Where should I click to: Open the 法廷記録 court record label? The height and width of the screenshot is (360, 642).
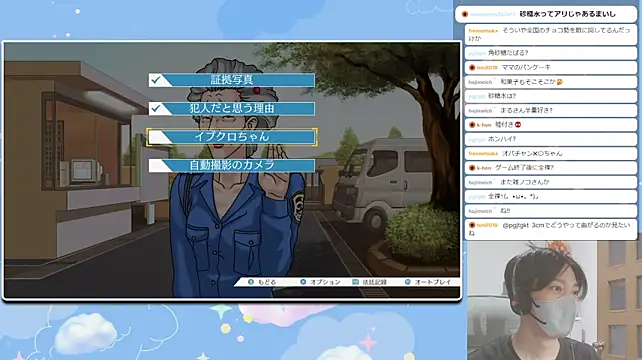(x=374, y=282)
